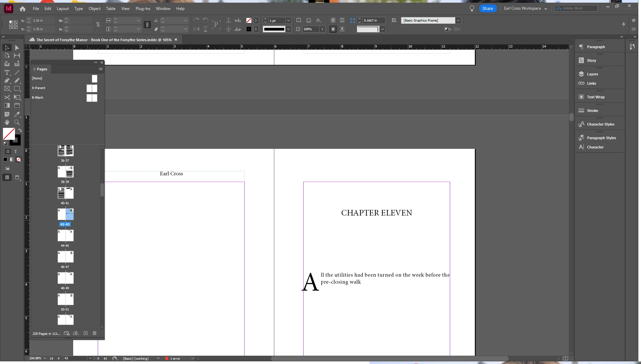641x364 pixels.
Task: Click the create new page icon
Action: coord(85,333)
